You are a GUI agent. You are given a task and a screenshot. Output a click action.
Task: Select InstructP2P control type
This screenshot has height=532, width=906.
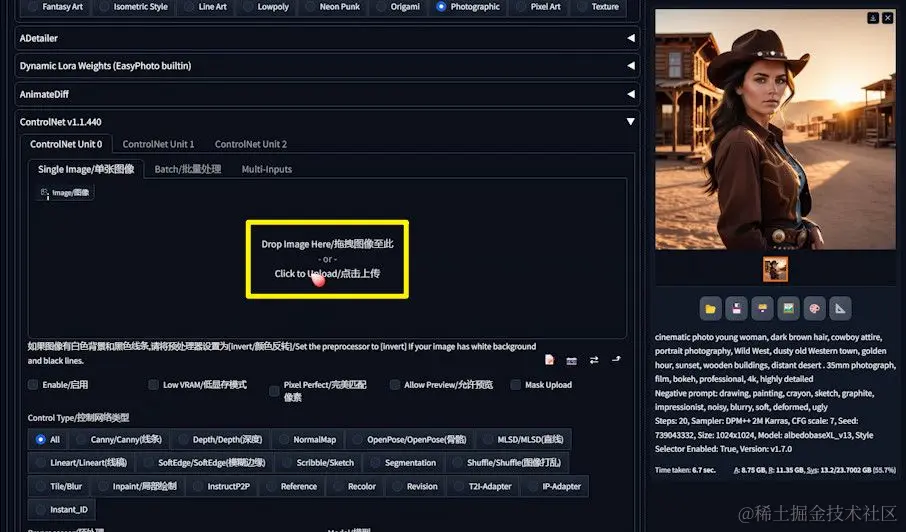tap(221, 486)
